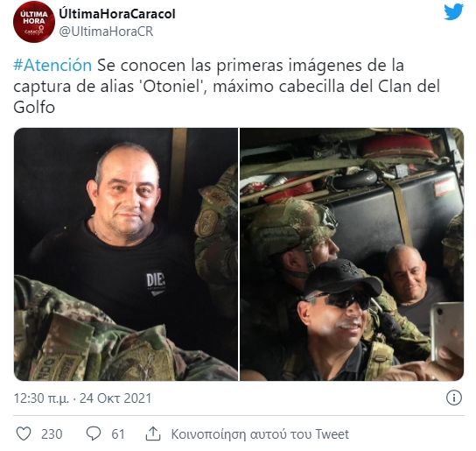Click Κοινοποίηση αυτού του Tweet

click(x=260, y=434)
